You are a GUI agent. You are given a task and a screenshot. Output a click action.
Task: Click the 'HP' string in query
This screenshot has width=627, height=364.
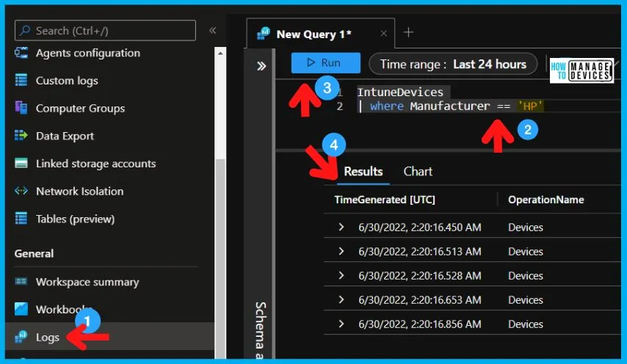pos(530,106)
